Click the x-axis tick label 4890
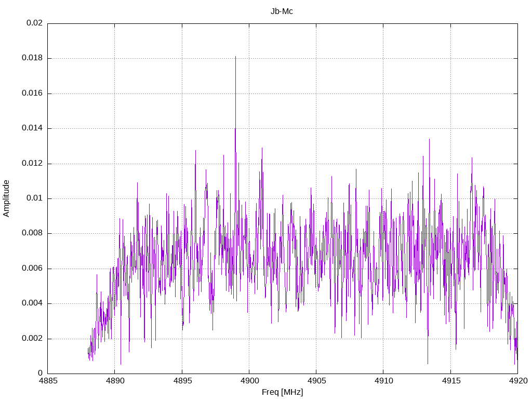The image size is (532, 399). [115, 381]
